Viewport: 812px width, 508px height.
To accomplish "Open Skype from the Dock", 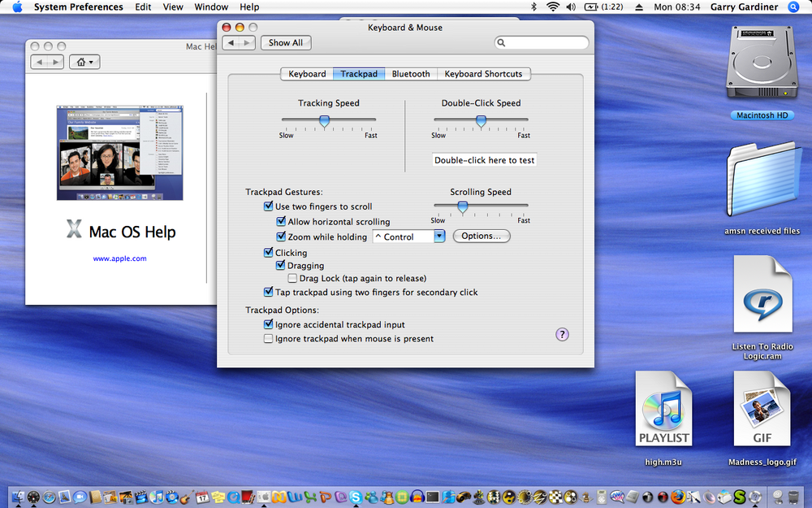I will coord(356,497).
